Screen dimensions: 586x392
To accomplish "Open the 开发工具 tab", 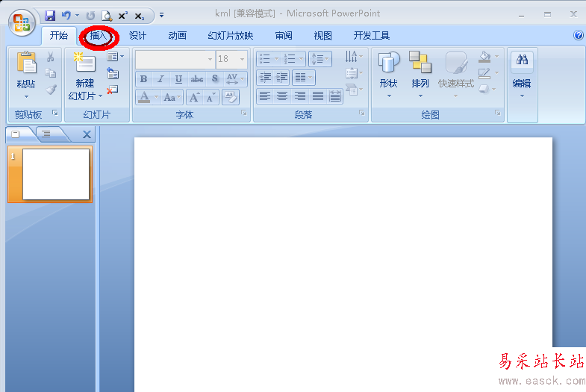I will (x=371, y=36).
